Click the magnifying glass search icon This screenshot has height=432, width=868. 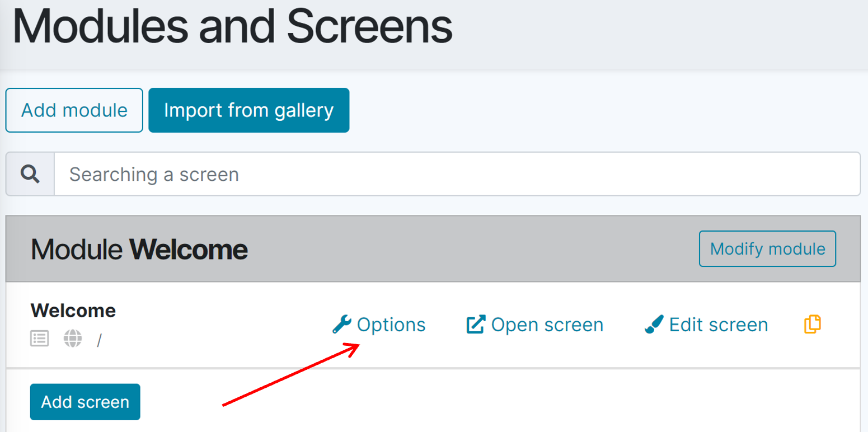tap(30, 175)
